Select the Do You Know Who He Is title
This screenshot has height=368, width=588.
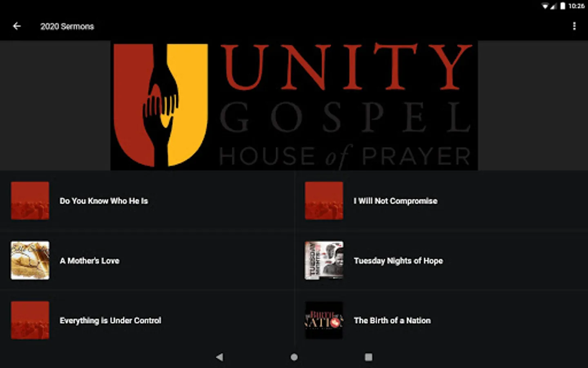click(x=104, y=201)
